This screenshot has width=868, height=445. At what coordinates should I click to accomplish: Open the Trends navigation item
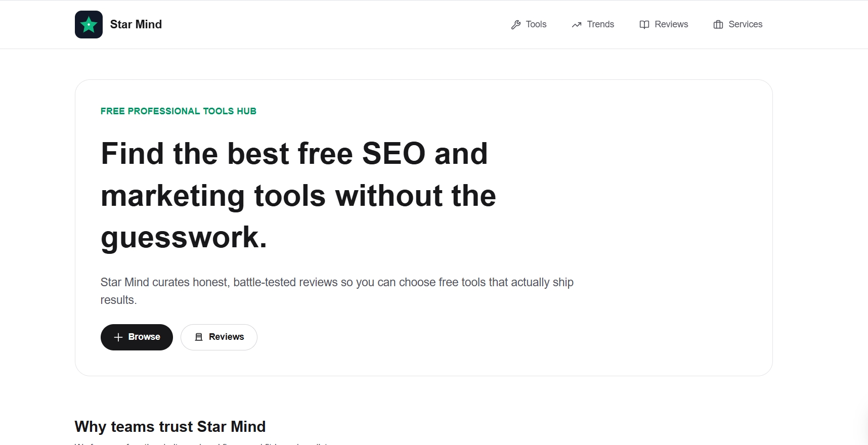[600, 24]
